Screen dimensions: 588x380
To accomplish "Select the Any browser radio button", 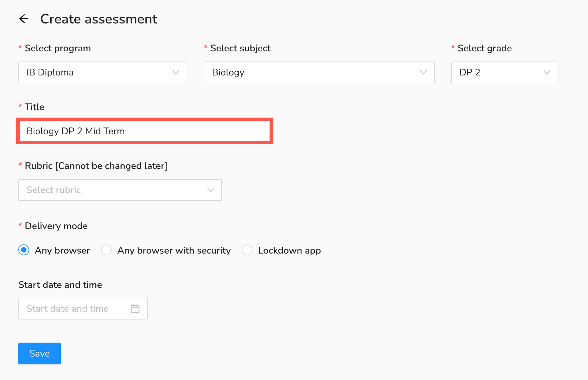I will 24,250.
